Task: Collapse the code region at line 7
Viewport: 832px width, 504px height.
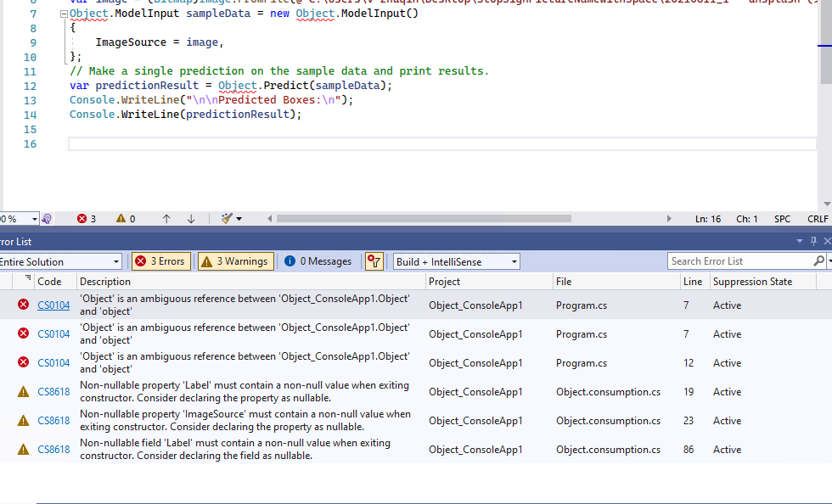Action: [63, 13]
